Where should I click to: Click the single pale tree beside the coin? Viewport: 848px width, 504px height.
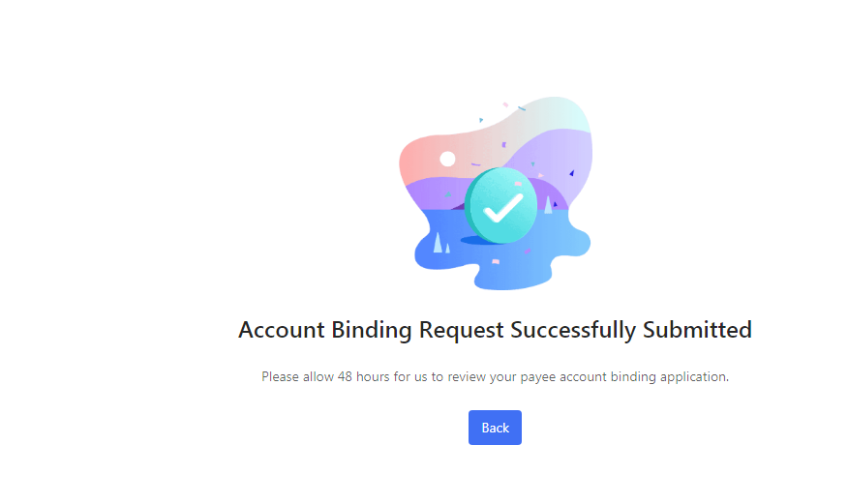click(548, 205)
